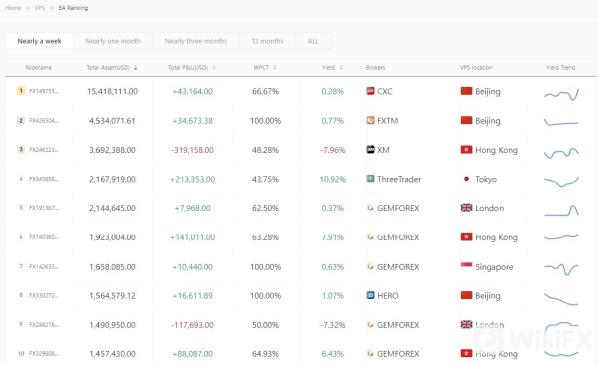Sort by Total Asset(USD) arrow
This screenshot has height=365, width=598.
pos(135,68)
